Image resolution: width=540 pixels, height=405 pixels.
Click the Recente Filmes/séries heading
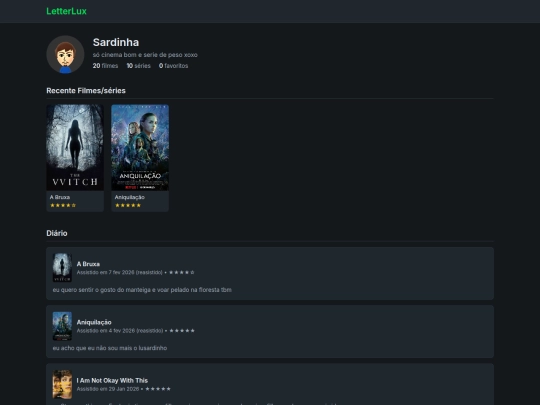point(86,91)
